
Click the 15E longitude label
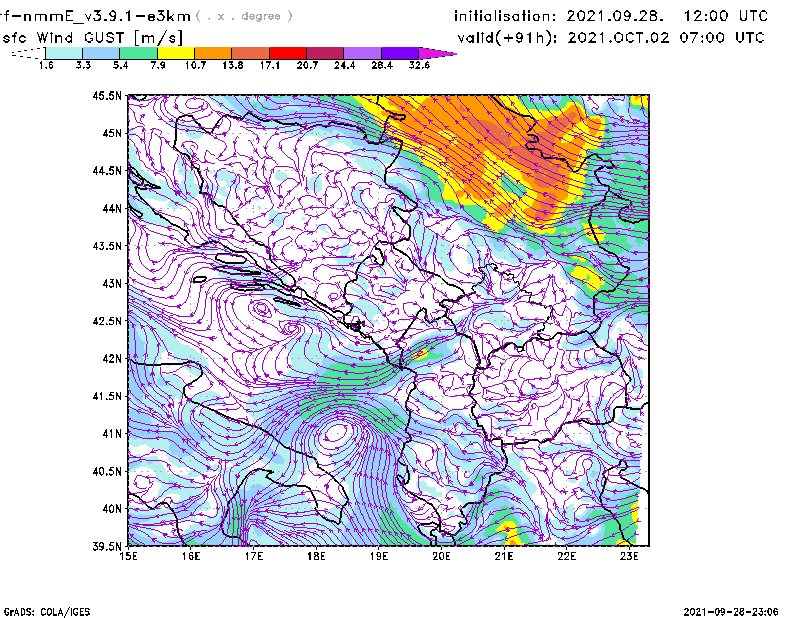coord(128,556)
